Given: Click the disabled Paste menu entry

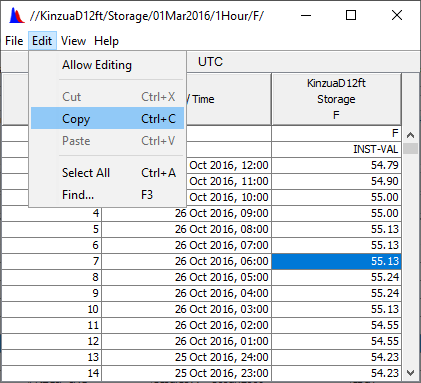Looking at the screenshot, I should click(x=107, y=141).
